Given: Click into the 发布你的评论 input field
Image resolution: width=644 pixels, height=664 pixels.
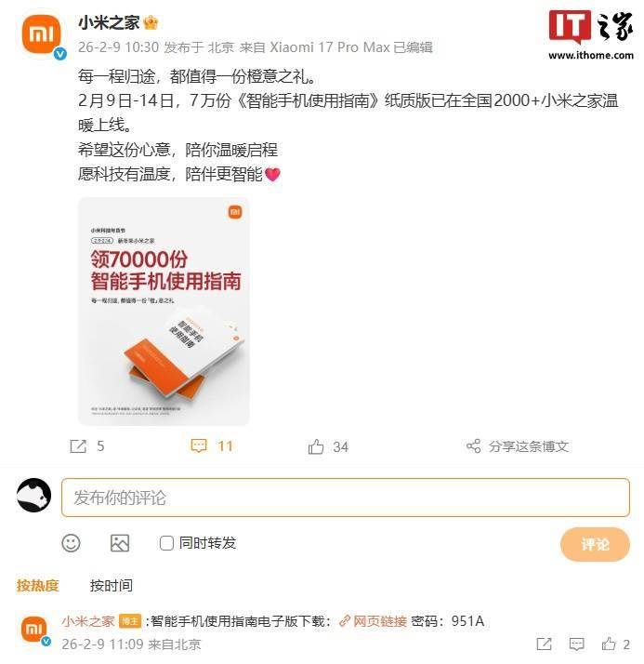Looking at the screenshot, I should coord(346,498).
